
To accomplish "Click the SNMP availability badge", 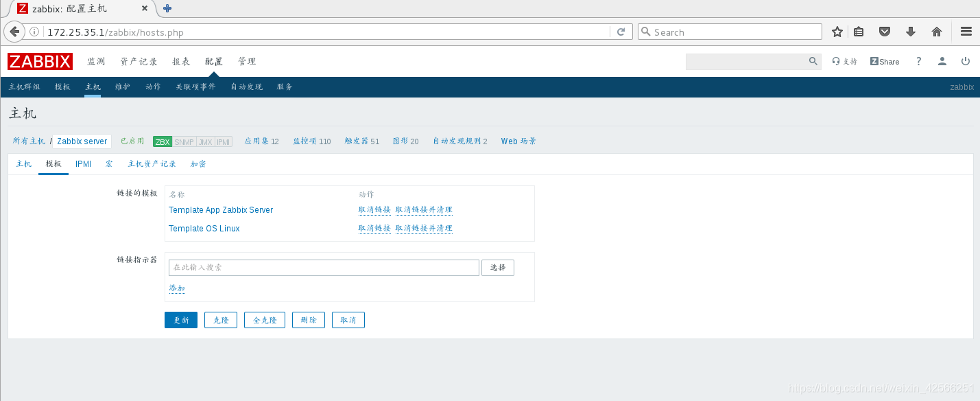I will click(x=184, y=141).
